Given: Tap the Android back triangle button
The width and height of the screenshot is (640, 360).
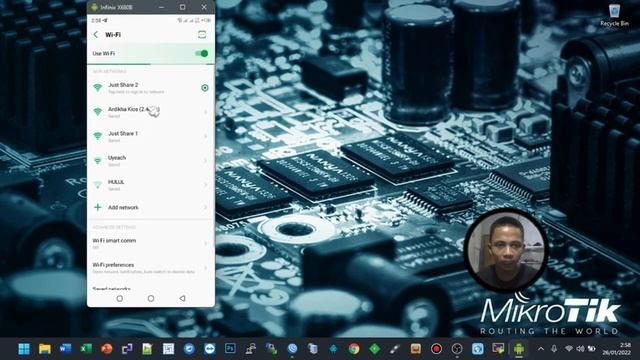Looking at the screenshot, I should [182, 299].
